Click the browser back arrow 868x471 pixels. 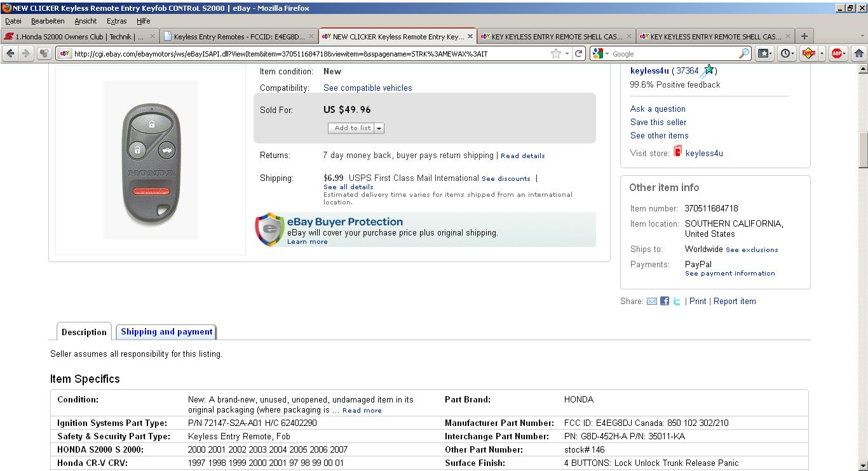click(10, 54)
